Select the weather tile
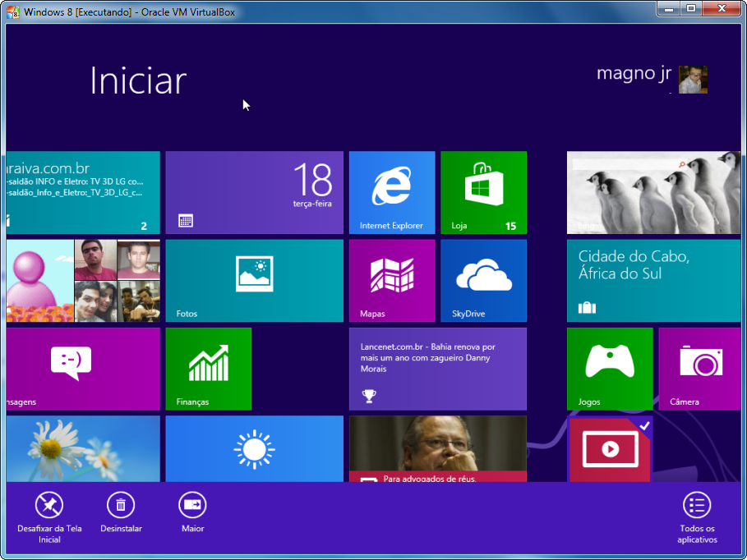 254,448
